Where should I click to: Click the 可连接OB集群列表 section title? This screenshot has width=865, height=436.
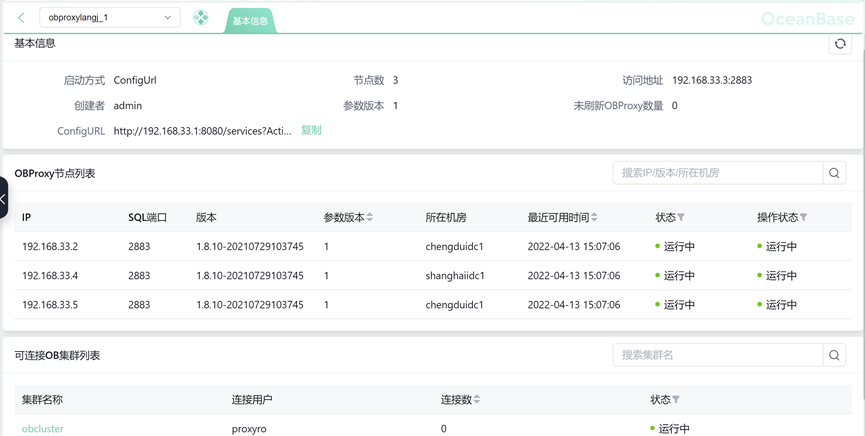click(x=57, y=355)
